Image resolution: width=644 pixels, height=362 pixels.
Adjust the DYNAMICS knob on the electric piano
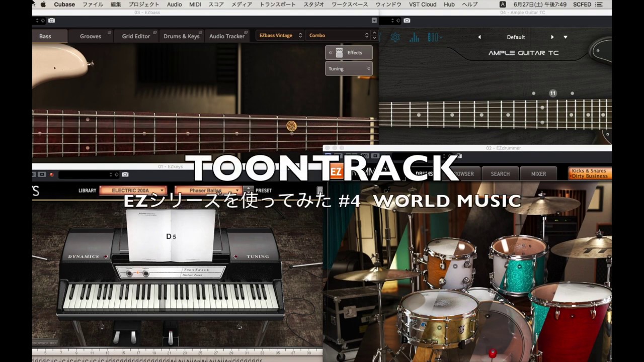coord(106,257)
